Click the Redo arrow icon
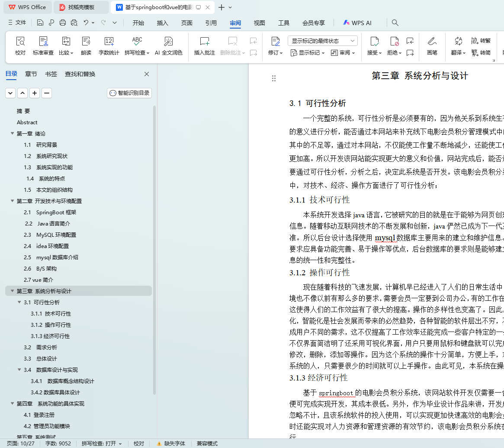 pyautogui.click(x=103, y=23)
